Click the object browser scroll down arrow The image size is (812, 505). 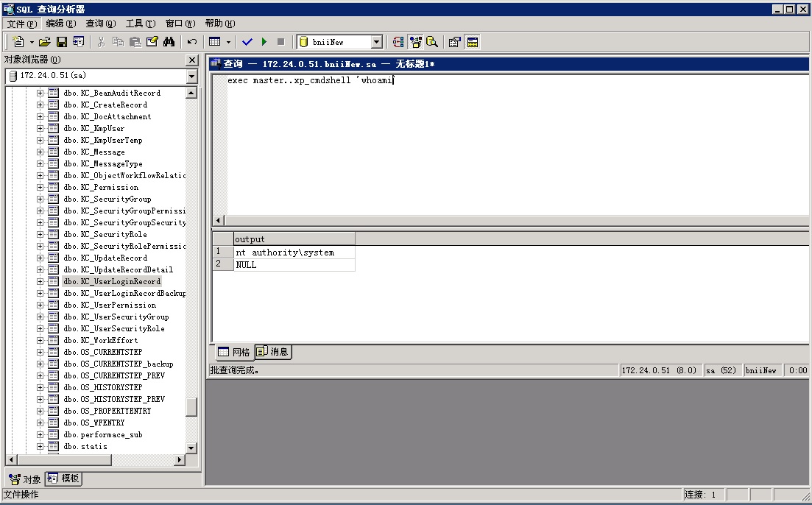point(191,448)
